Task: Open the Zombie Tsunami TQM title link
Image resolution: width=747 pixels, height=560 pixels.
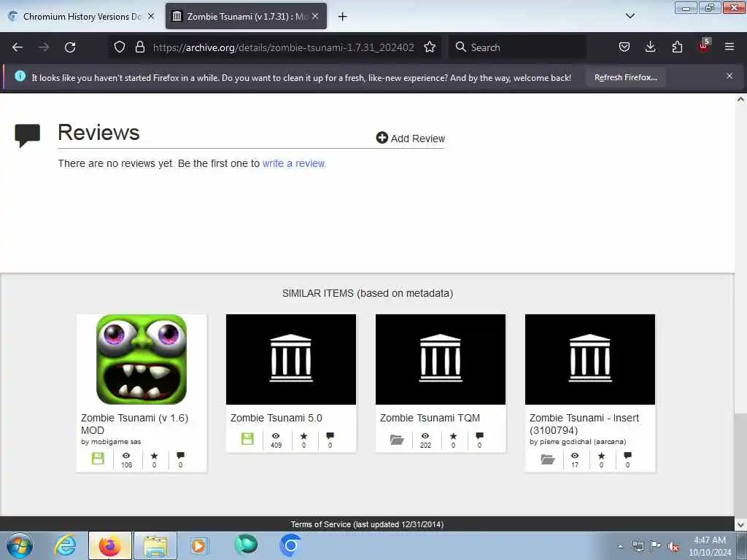Action: point(430,418)
